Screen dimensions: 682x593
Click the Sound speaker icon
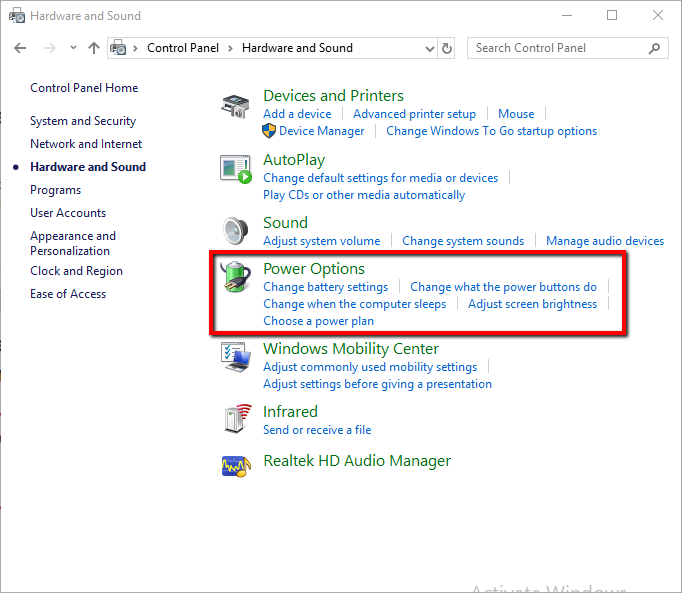[235, 231]
